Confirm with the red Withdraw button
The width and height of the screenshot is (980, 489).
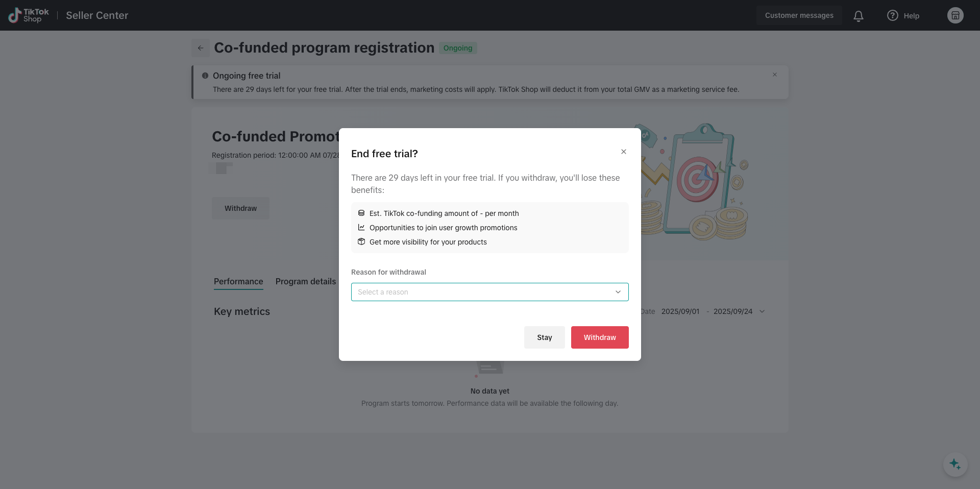tap(600, 337)
